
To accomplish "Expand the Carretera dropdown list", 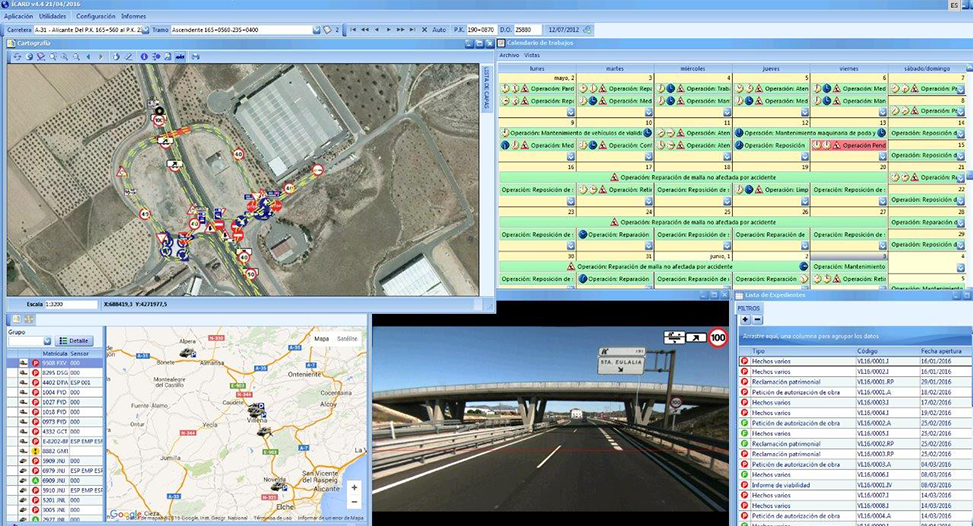I will pyautogui.click(x=145, y=30).
